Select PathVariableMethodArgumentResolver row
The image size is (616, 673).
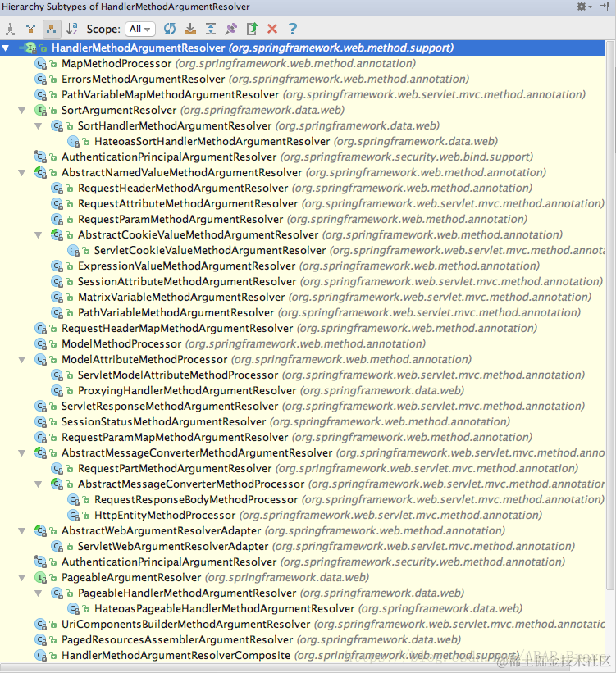(x=303, y=313)
